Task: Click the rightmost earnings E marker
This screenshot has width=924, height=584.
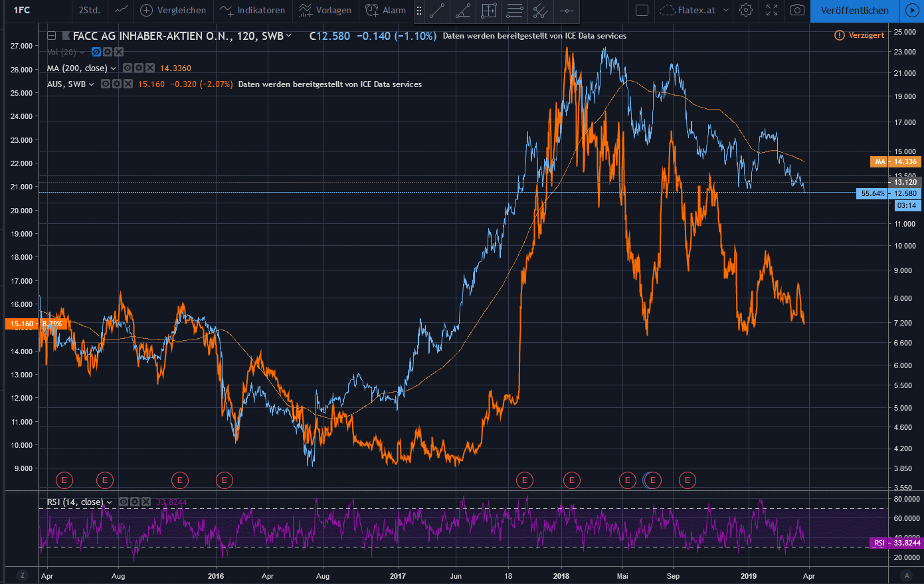Action: [x=688, y=480]
